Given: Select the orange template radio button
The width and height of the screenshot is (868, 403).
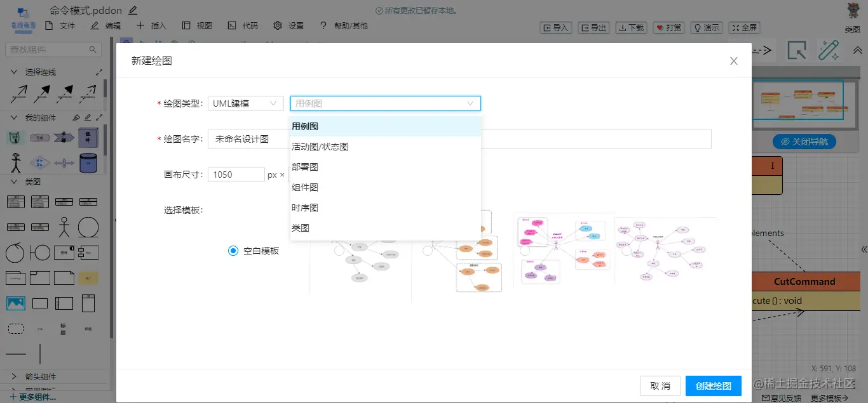Looking at the screenshot, I should (428, 251).
